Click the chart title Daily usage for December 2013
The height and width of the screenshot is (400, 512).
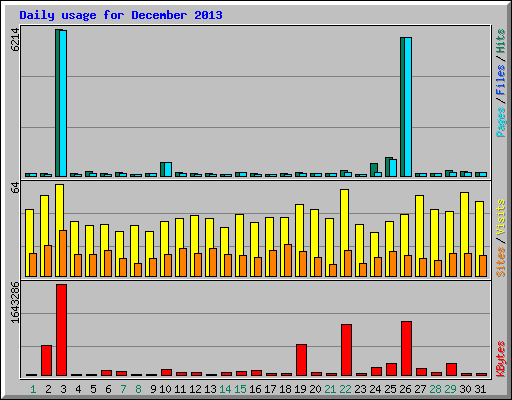tap(121, 15)
